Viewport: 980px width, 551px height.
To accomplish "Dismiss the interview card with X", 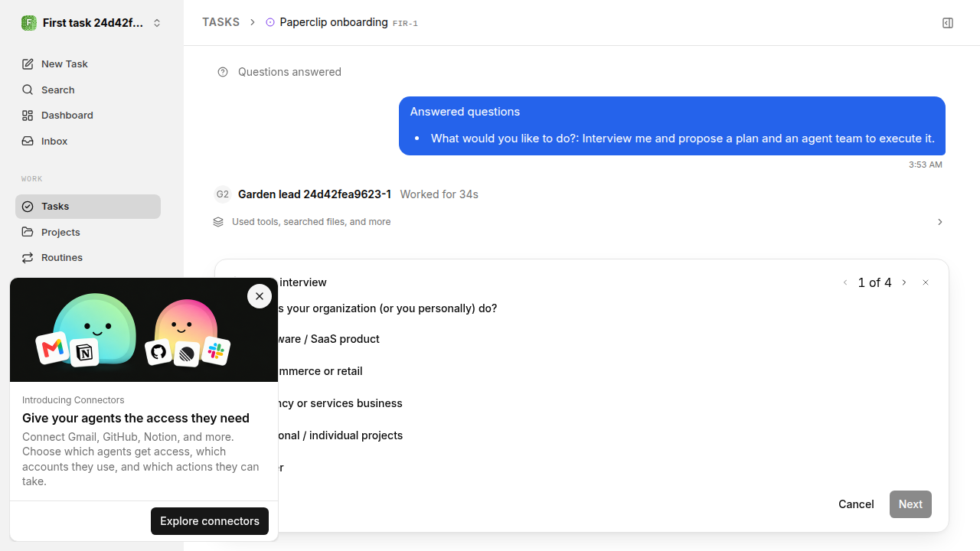I will tap(926, 282).
